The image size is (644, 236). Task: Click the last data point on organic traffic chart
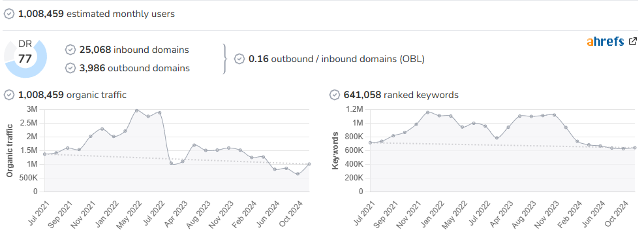(x=309, y=164)
